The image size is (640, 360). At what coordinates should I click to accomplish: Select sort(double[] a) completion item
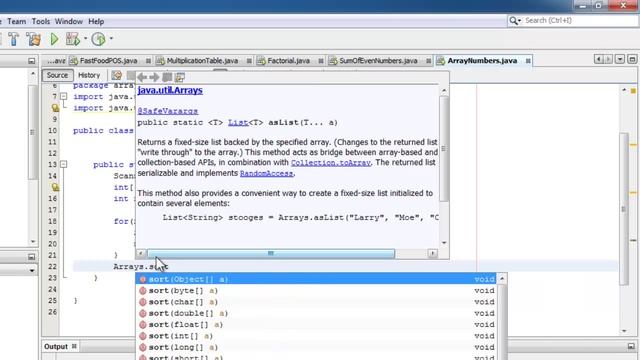coord(316,313)
